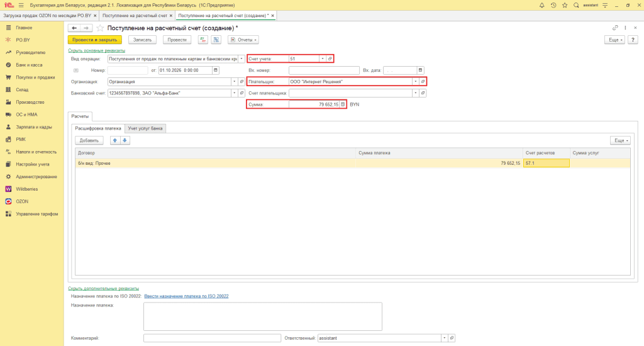644x346 pixels.
Task: Open favorites star in title bar
Action: pyautogui.click(x=565, y=5)
